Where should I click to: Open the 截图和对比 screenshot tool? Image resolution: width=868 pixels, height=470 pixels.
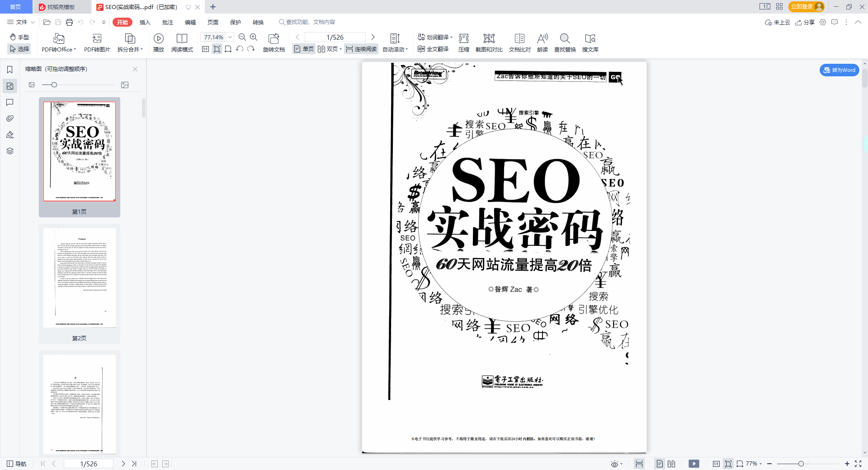pyautogui.click(x=489, y=39)
